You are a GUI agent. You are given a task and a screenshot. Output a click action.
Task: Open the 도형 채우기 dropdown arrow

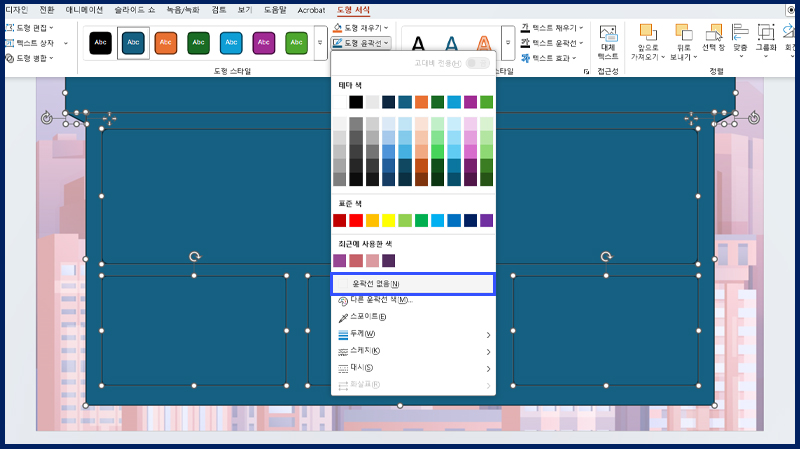tap(386, 28)
